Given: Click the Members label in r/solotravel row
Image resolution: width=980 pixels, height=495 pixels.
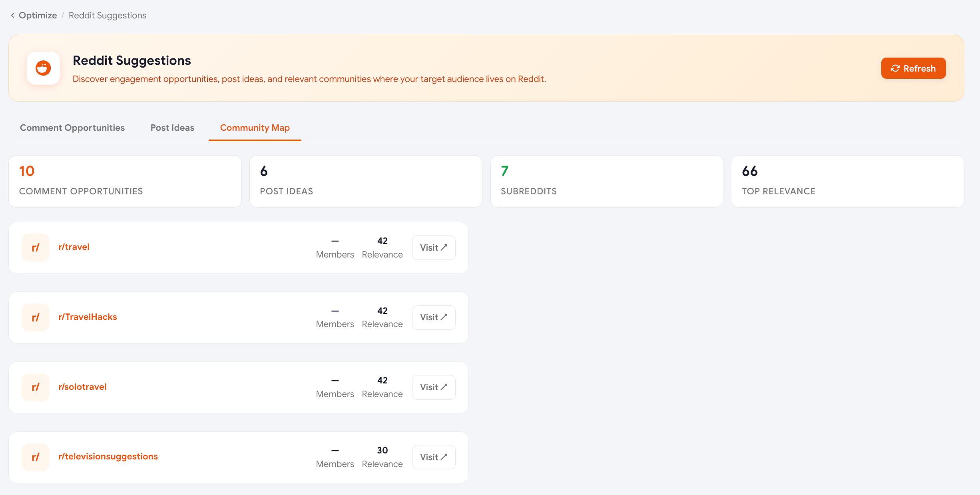Looking at the screenshot, I should 335,394.
